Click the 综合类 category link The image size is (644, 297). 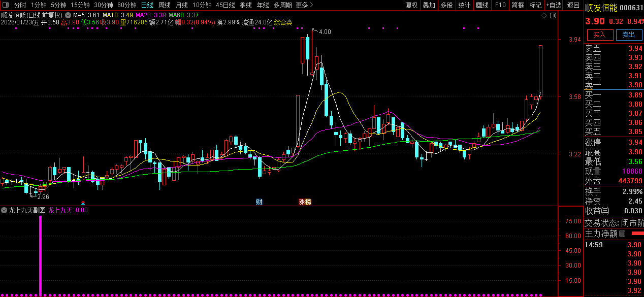tap(283, 22)
